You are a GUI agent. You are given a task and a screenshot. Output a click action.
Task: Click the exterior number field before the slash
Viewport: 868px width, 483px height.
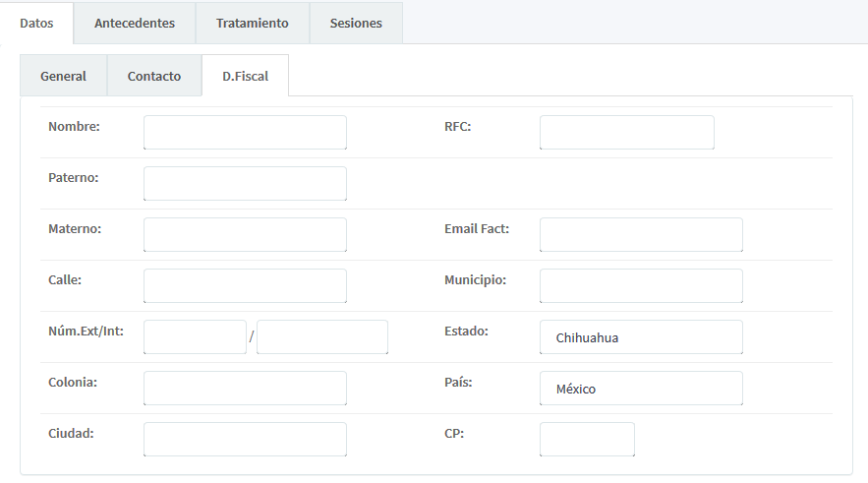click(x=195, y=336)
